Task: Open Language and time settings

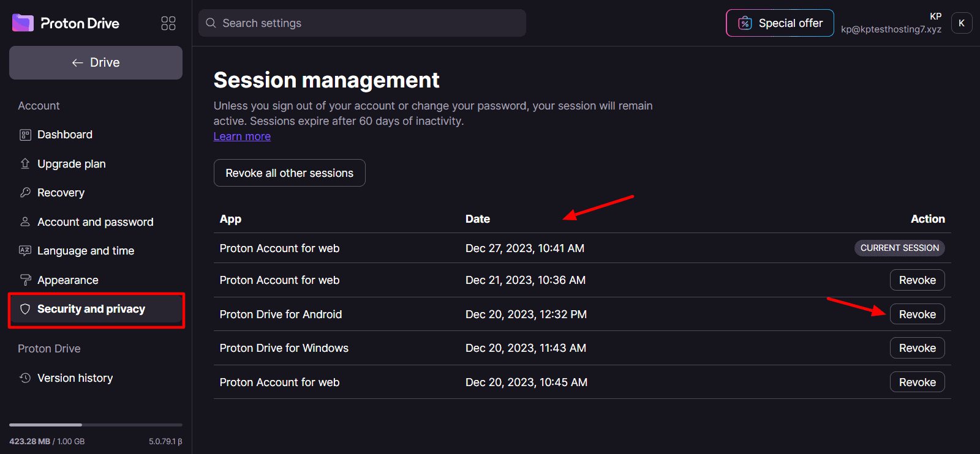Action: (85, 251)
